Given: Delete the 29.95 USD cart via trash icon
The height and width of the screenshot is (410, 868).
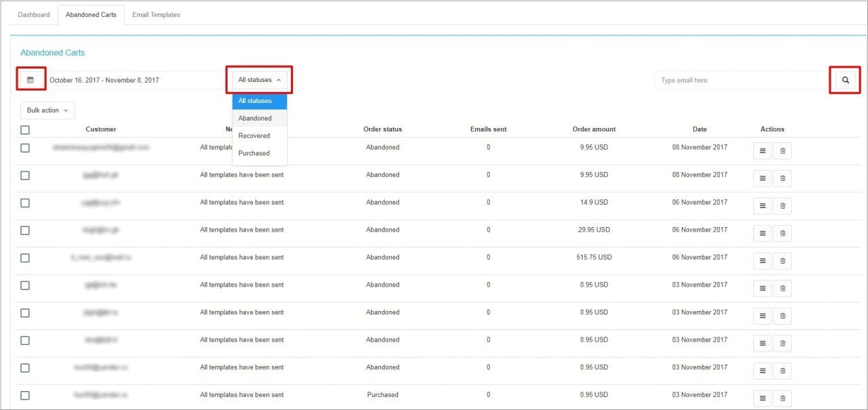Looking at the screenshot, I should [x=783, y=233].
